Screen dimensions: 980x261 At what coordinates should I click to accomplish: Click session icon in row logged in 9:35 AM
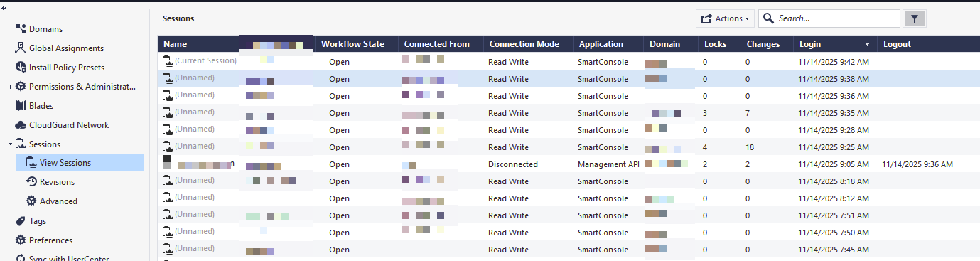pyautogui.click(x=168, y=113)
